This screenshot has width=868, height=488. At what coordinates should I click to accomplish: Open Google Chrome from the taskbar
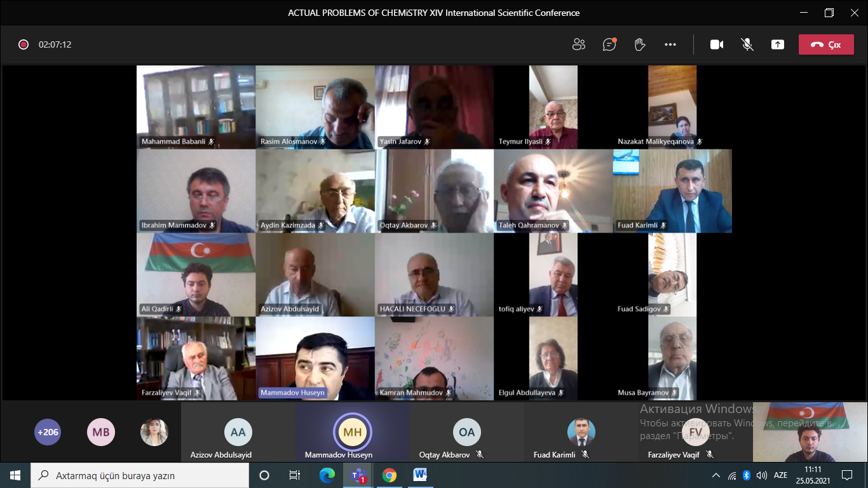[390, 475]
